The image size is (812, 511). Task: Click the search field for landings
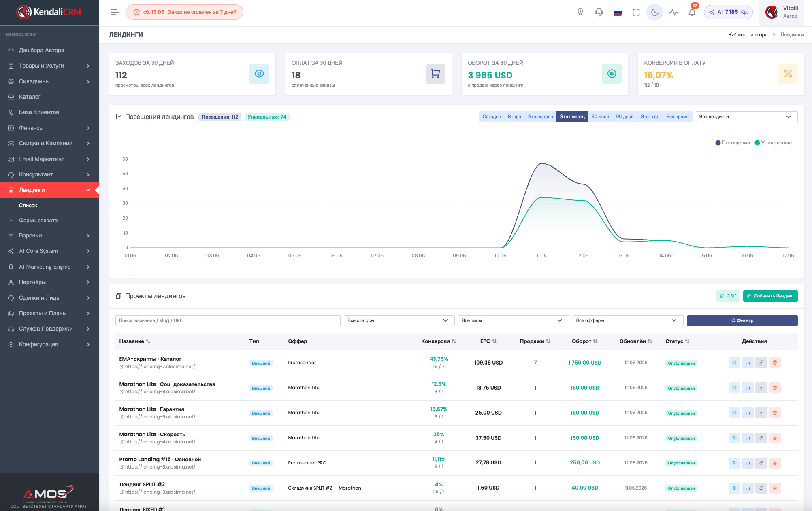coord(228,320)
